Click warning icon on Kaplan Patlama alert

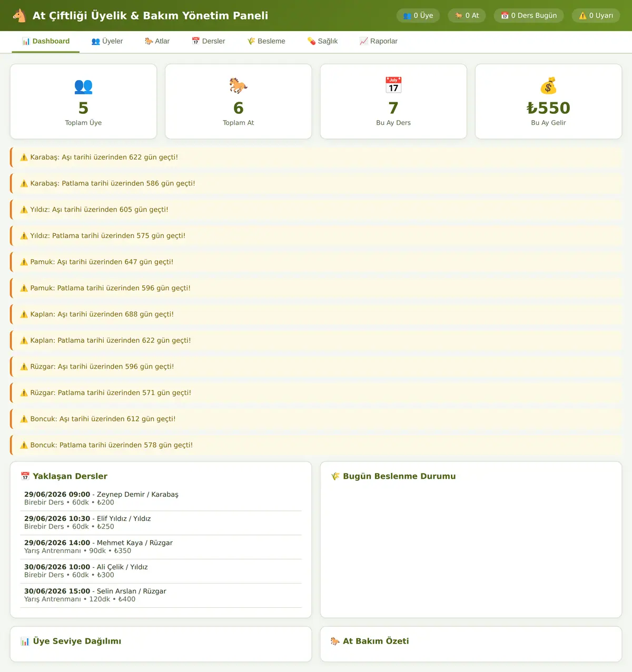click(24, 341)
